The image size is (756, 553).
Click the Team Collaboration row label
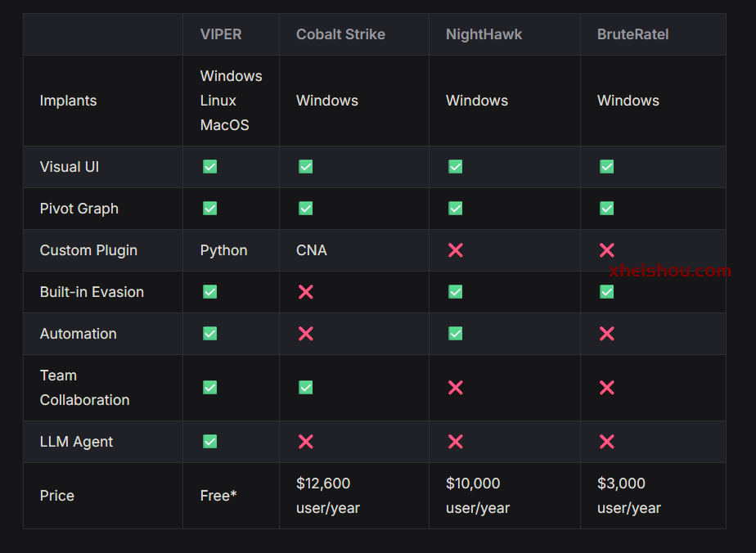[x=85, y=388]
